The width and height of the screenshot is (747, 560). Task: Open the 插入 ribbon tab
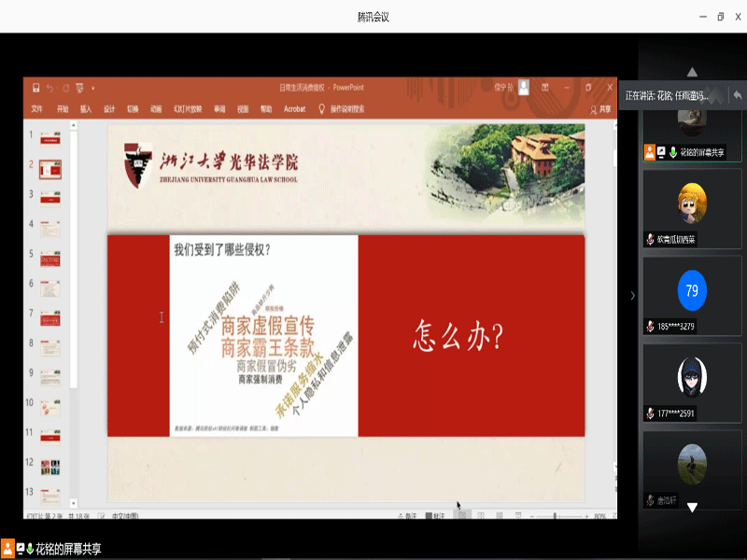86,109
